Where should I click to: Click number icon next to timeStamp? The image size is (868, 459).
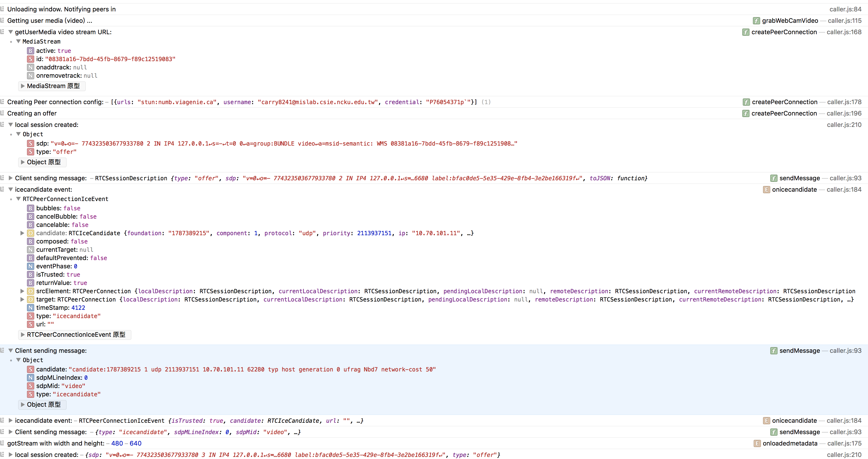(31, 308)
